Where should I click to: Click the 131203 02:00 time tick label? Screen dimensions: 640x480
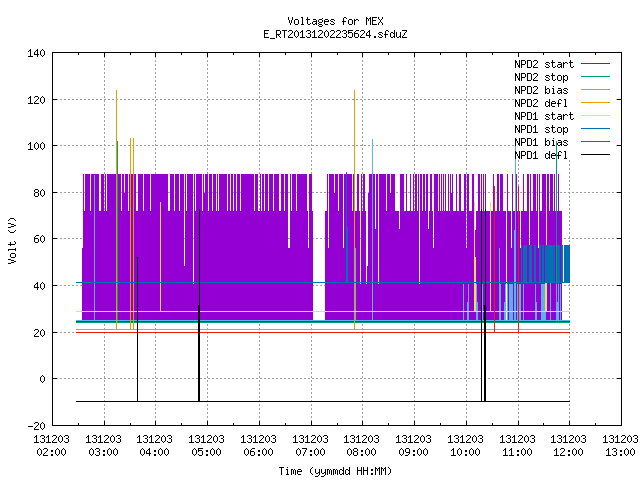51,445
